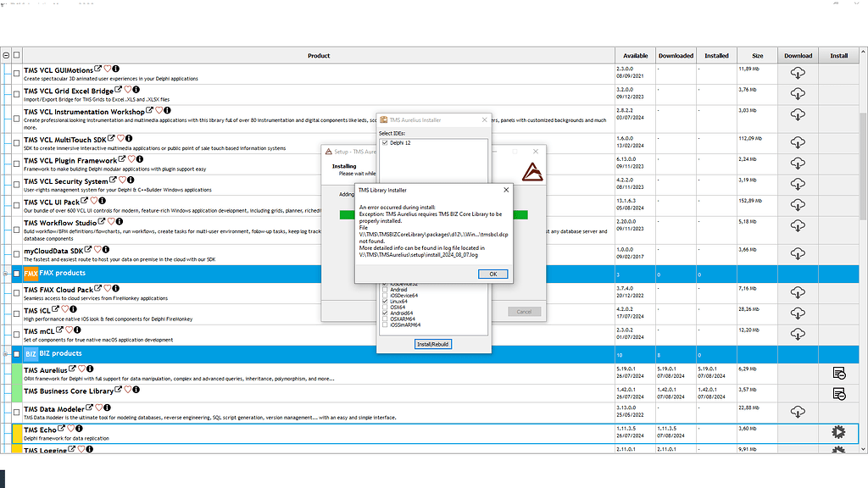Check the OSXARM64 platform checkbox

384,318
